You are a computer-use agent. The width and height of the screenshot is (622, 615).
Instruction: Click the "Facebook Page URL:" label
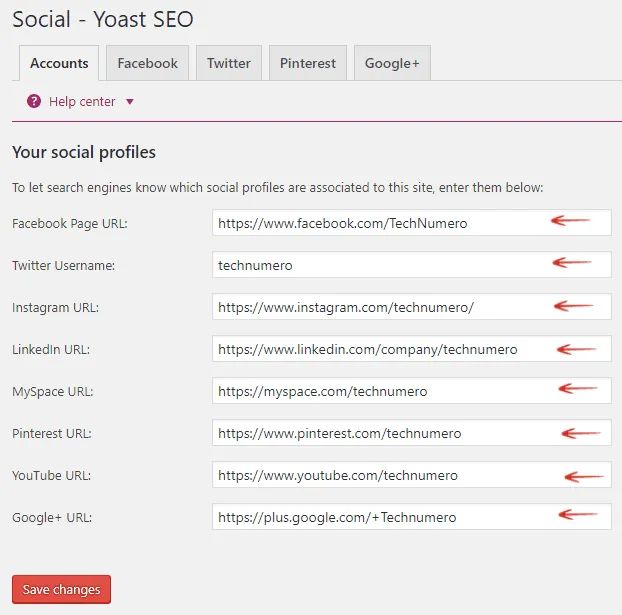coord(70,223)
